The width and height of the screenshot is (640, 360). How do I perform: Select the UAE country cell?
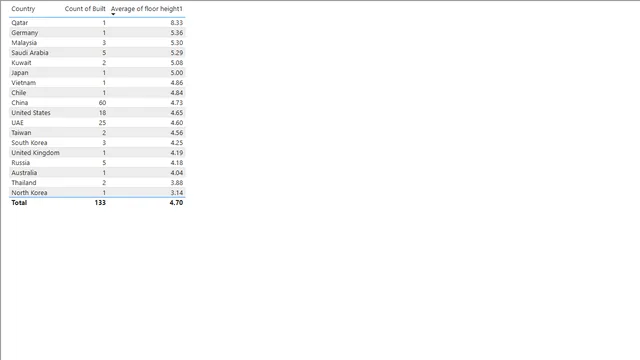point(18,122)
